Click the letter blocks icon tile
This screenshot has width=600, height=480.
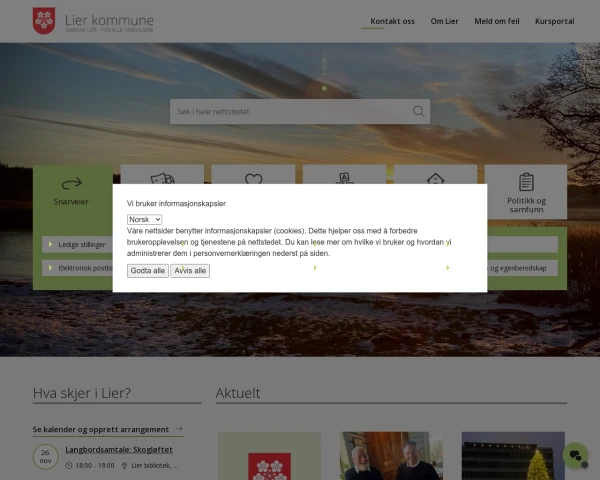click(344, 178)
